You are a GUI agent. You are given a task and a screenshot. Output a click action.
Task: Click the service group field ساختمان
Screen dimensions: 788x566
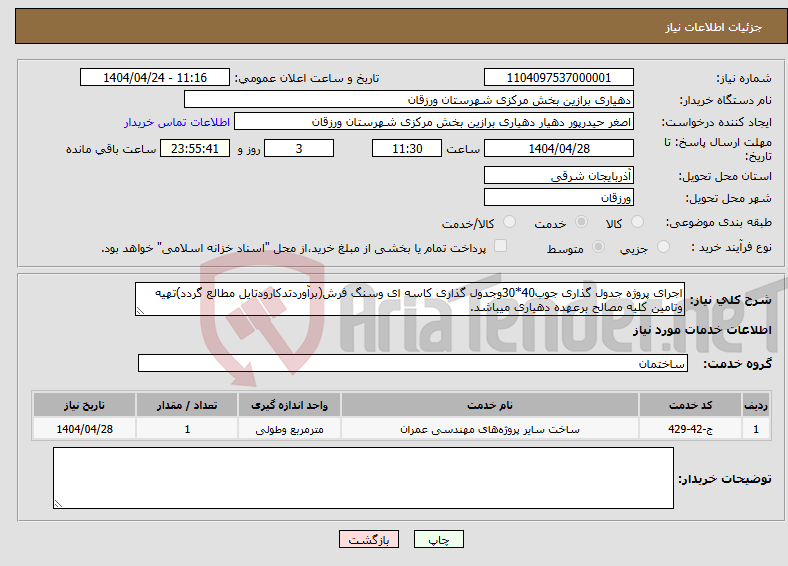[413, 363]
